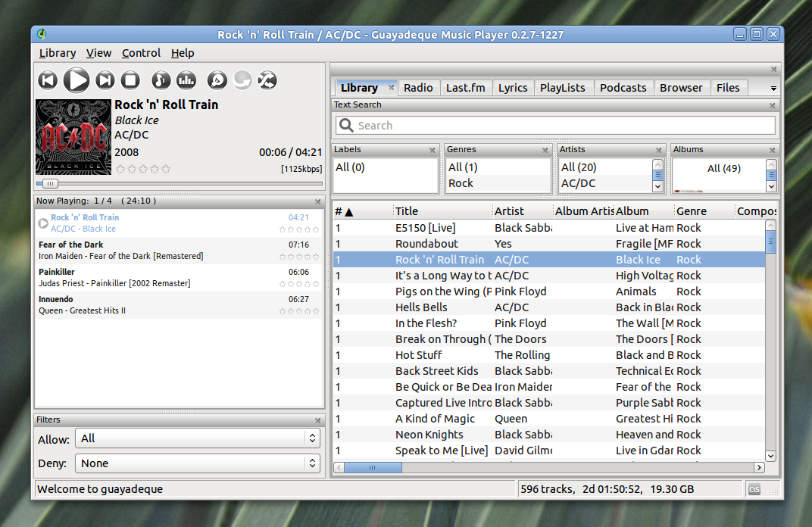
Task: Skip to the next track
Action: (105, 81)
